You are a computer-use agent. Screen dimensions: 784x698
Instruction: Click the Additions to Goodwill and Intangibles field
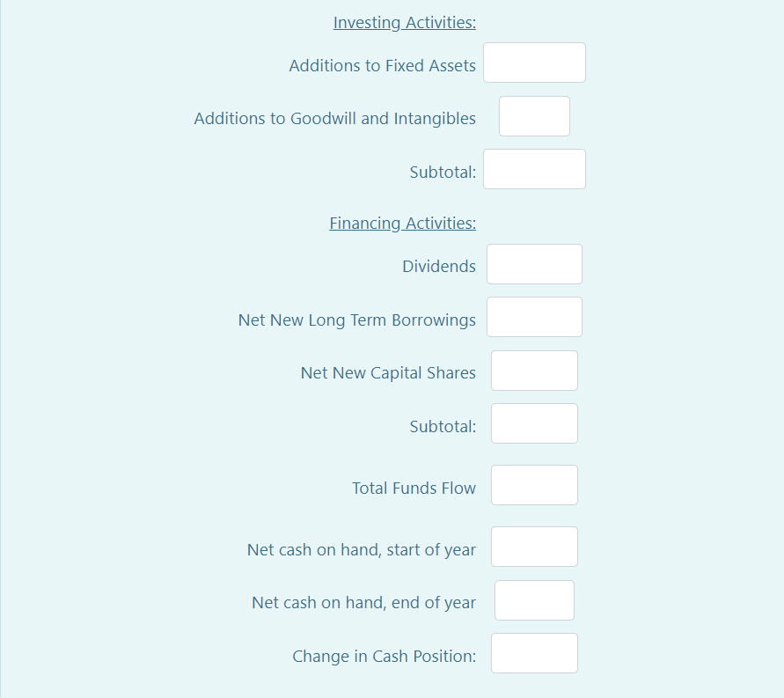tap(534, 115)
